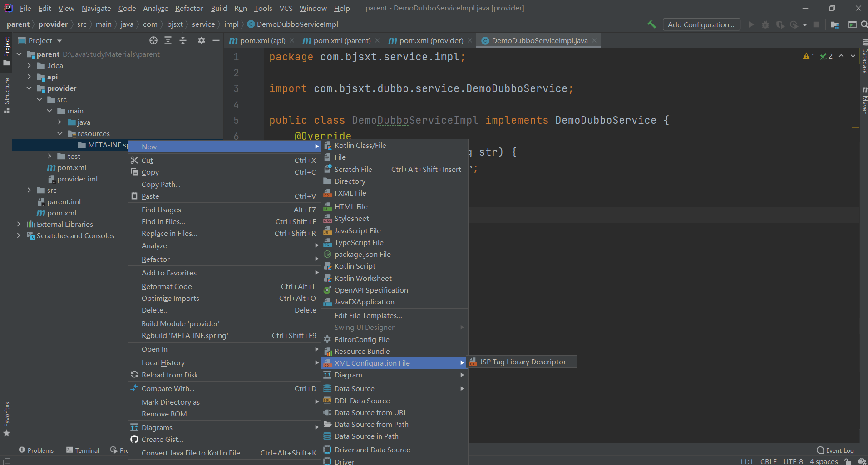This screenshot has height=465, width=868.
Task: Open the Add Configuration dropdown
Action: (x=701, y=24)
